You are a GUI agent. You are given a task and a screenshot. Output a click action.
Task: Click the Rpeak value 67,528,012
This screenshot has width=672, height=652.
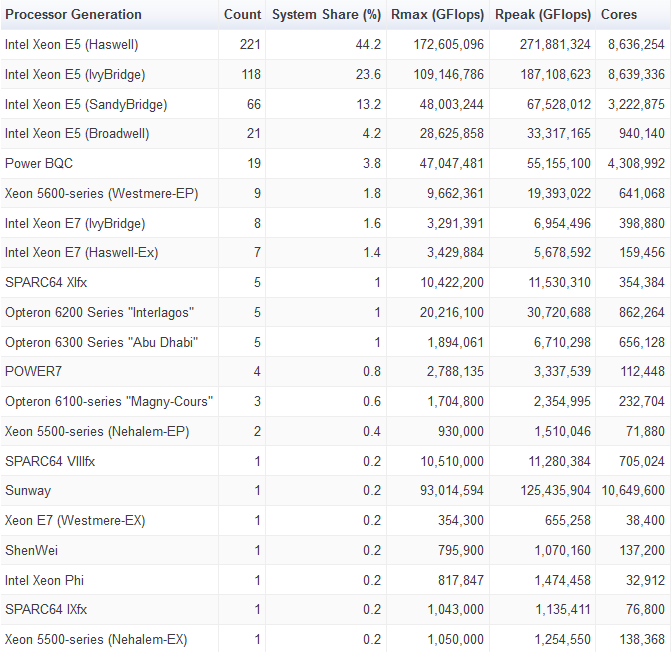[x=558, y=104]
